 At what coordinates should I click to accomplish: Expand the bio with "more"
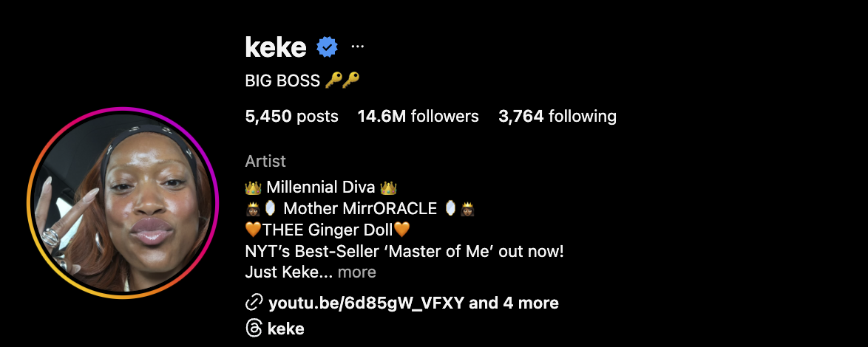pyautogui.click(x=357, y=272)
